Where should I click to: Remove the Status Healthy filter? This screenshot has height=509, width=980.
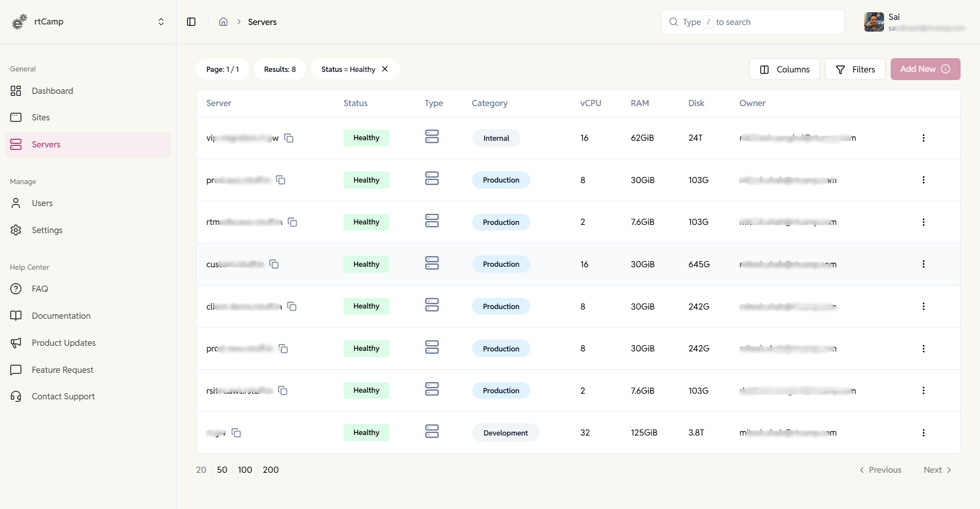[x=385, y=69]
